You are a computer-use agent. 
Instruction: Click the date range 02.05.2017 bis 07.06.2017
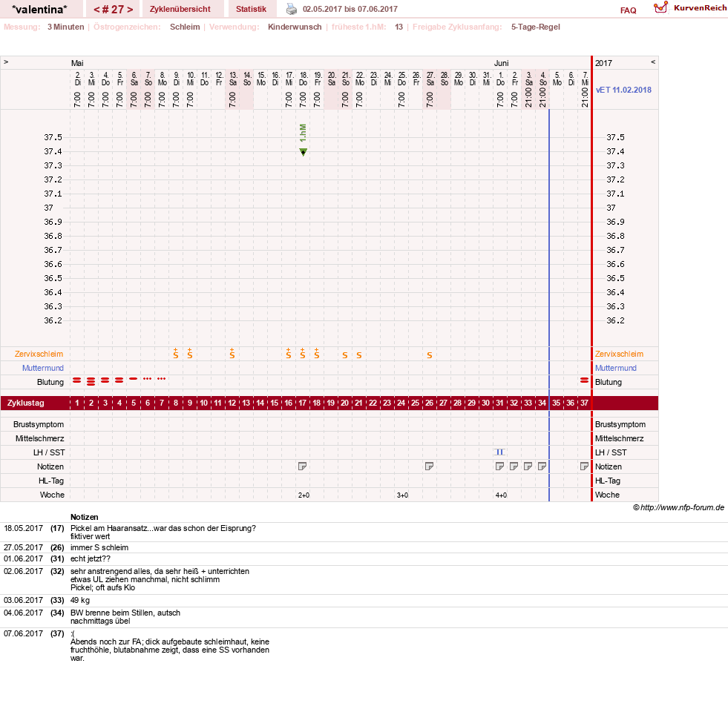(350, 9)
